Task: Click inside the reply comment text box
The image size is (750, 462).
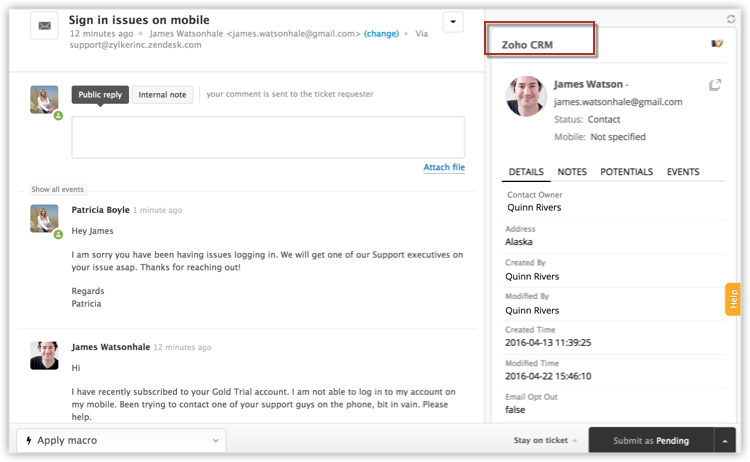Action: 268,137
